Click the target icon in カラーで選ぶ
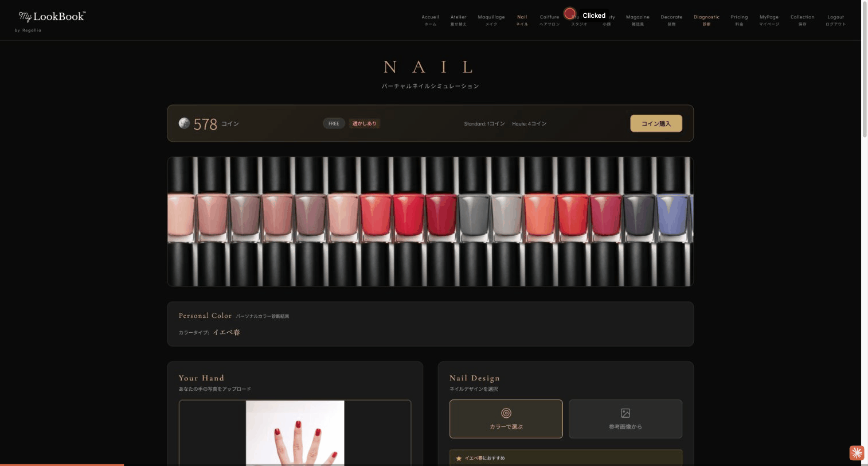The height and width of the screenshot is (466, 868). point(506,413)
